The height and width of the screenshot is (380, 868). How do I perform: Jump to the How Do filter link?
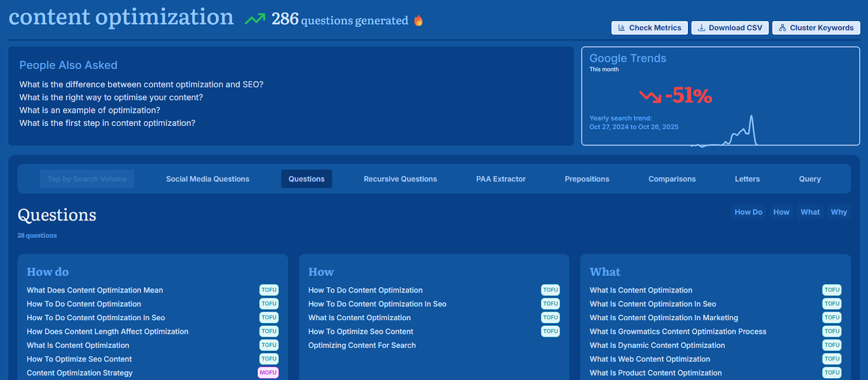point(748,212)
